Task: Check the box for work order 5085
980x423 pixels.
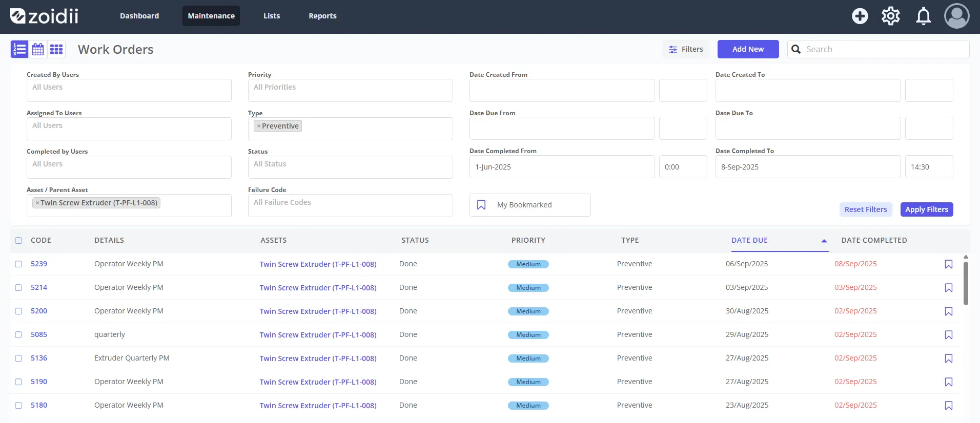Action: [18, 335]
